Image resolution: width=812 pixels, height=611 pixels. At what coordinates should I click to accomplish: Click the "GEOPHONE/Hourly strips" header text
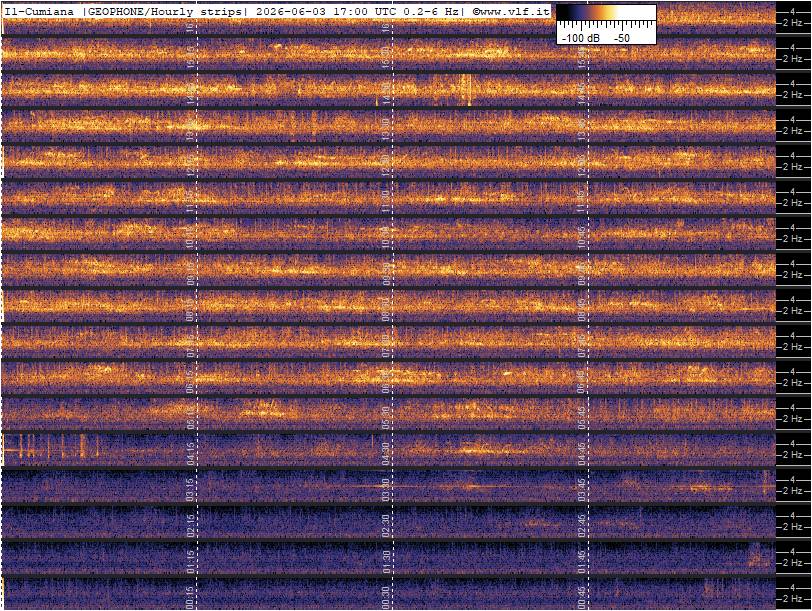(x=165, y=11)
